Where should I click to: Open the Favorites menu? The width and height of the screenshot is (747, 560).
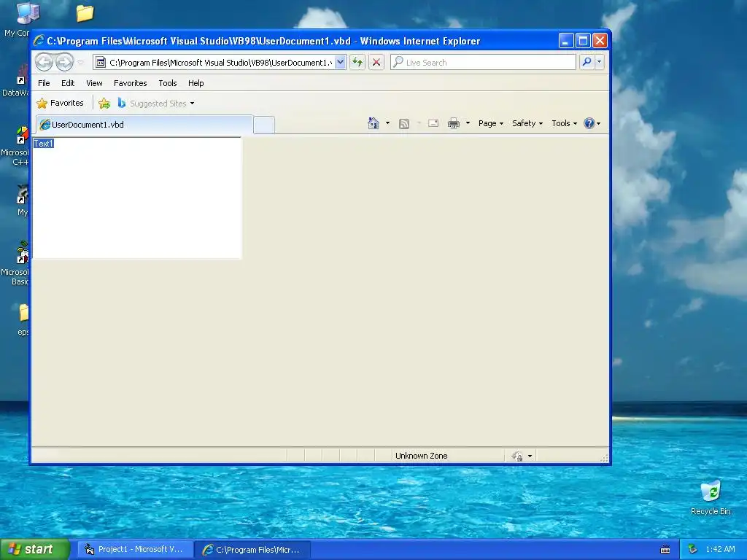(130, 83)
